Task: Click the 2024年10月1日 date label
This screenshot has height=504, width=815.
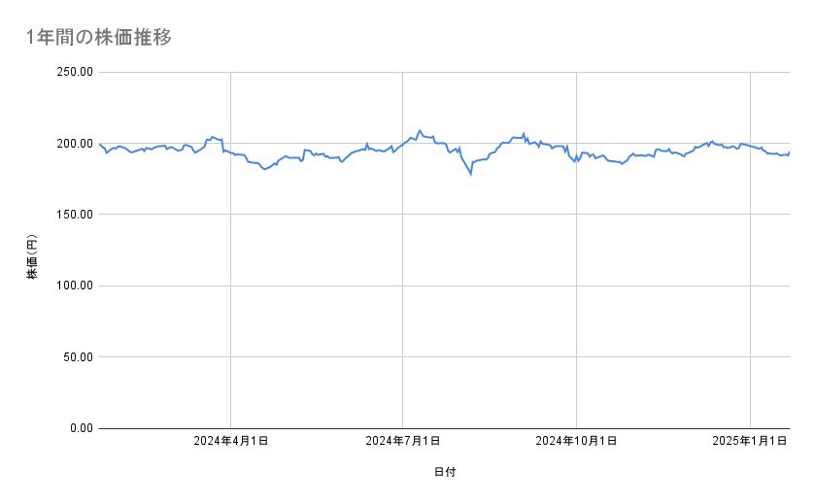Action: point(577,442)
